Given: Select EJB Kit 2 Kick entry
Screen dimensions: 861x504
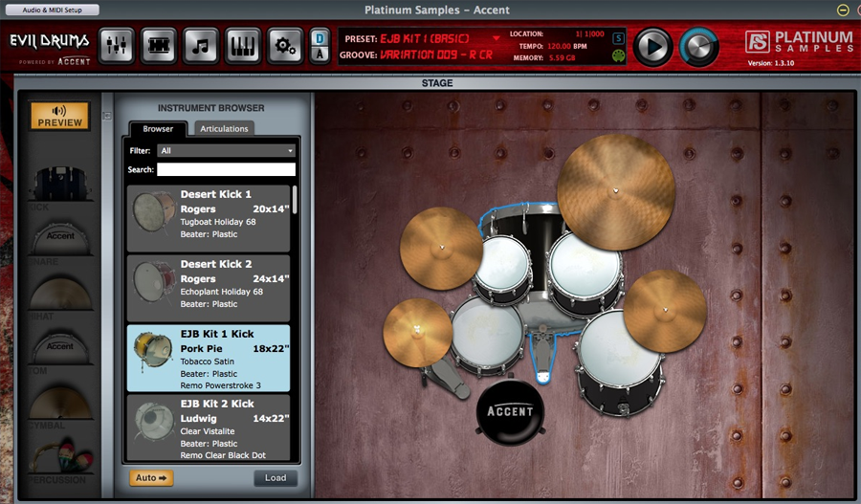Looking at the screenshot, I should coord(209,427).
